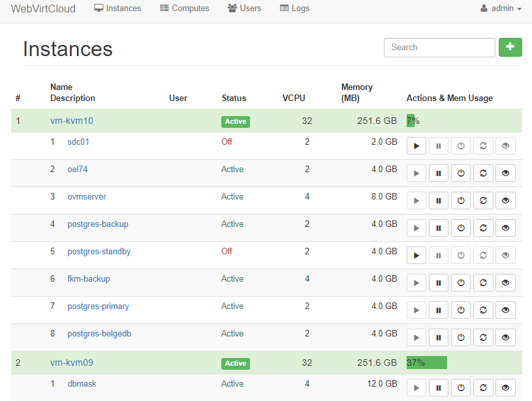Suspend oel74 using the pause icon

click(438, 173)
